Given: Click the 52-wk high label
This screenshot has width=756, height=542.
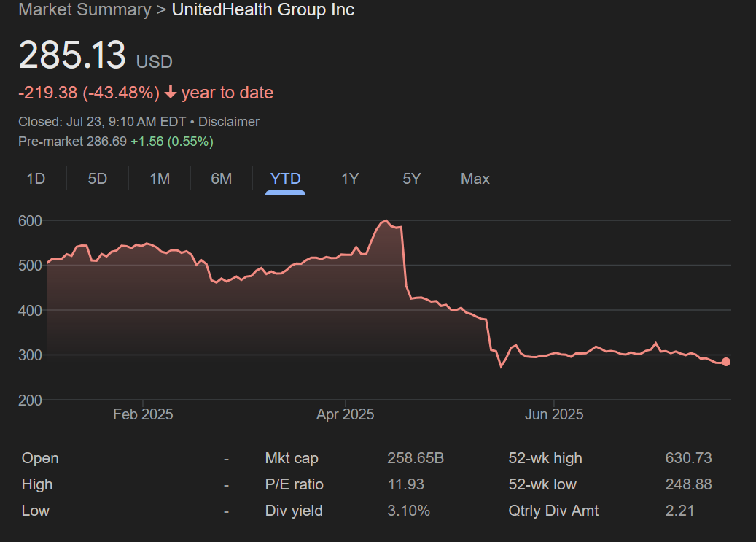Looking at the screenshot, I should tap(545, 458).
